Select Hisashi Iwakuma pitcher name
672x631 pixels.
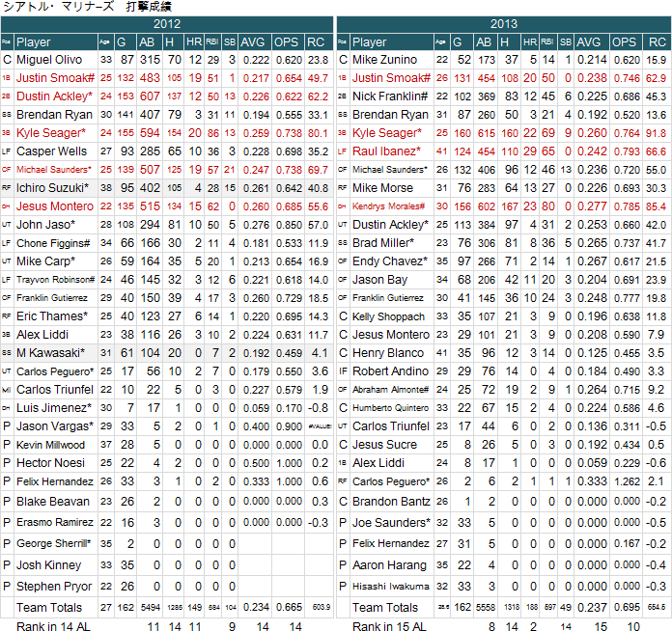[390, 586]
